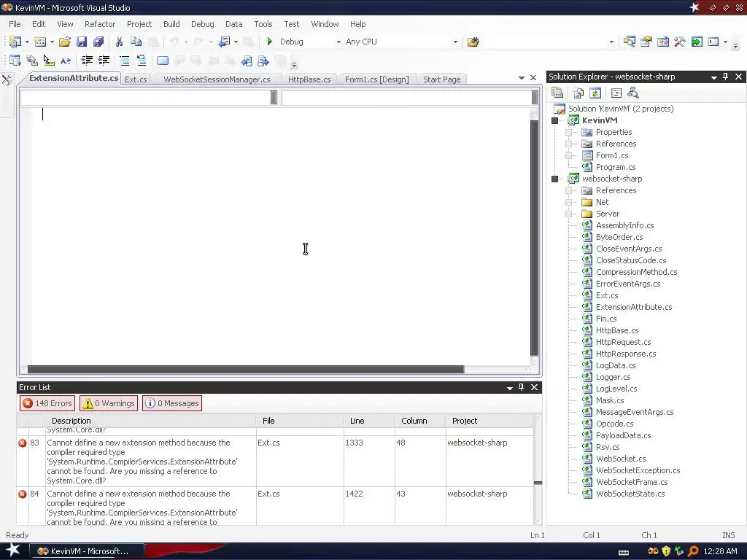Image resolution: width=747 pixels, height=560 pixels.
Task: Open the Build menu
Action: click(x=171, y=24)
